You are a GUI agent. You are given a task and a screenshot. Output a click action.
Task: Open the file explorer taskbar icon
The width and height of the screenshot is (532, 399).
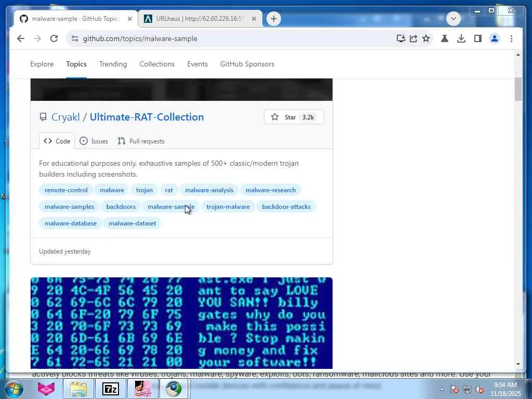point(78,389)
